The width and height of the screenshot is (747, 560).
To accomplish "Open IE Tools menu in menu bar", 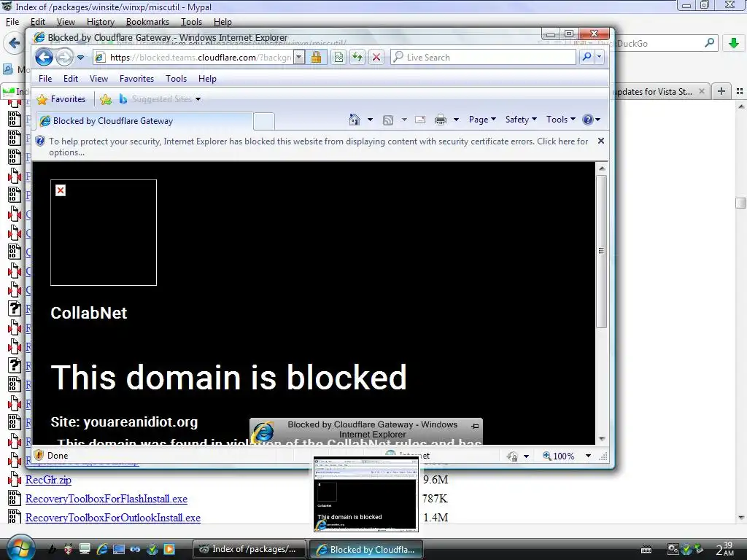I will 176,79.
